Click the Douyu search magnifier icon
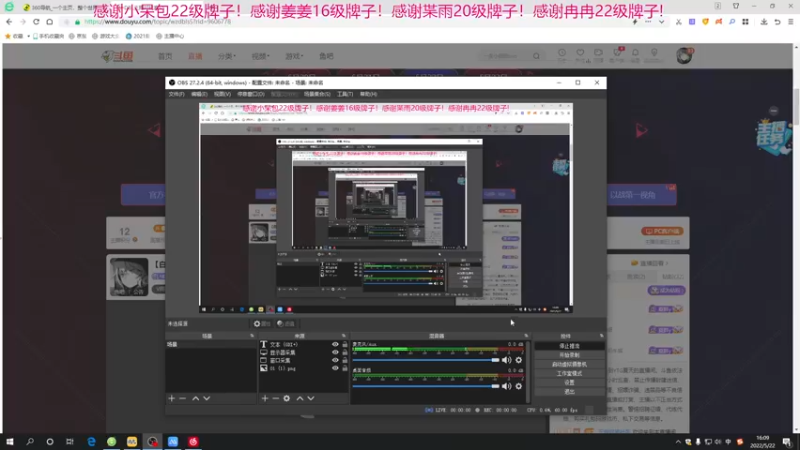The image size is (800, 450). 536,56
